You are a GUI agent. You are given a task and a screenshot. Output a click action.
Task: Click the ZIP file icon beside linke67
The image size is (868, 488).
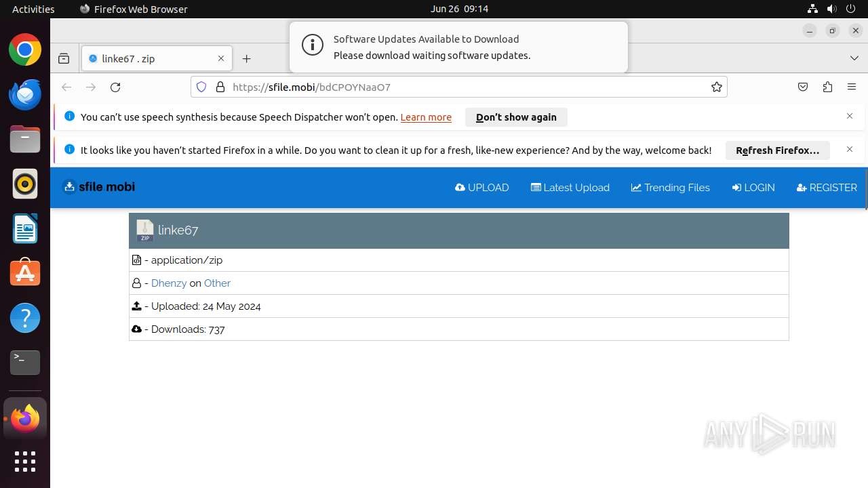(144, 230)
